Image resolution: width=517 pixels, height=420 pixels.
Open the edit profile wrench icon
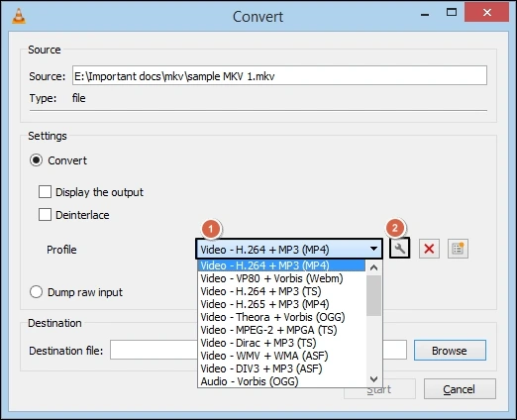tap(400, 249)
